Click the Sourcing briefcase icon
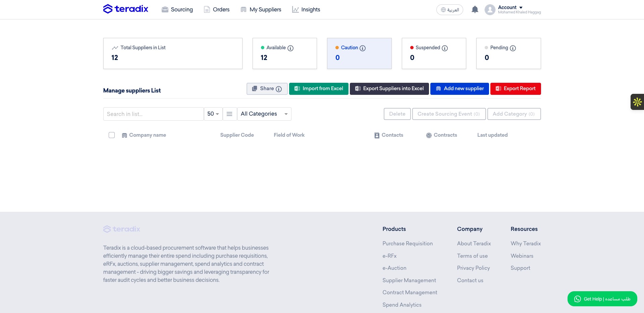Viewport: 644px width, 313px height. [165, 9]
